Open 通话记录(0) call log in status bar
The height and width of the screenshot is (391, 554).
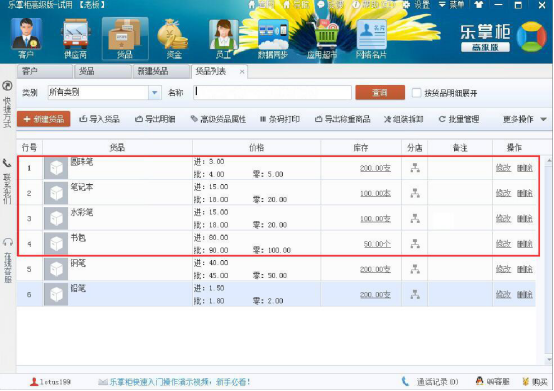(x=430, y=381)
